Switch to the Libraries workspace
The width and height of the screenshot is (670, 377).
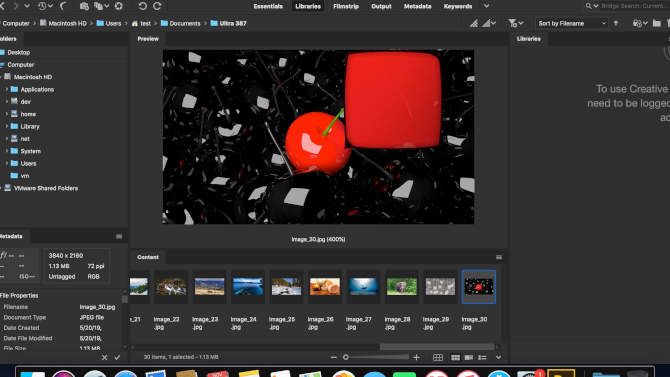308,6
